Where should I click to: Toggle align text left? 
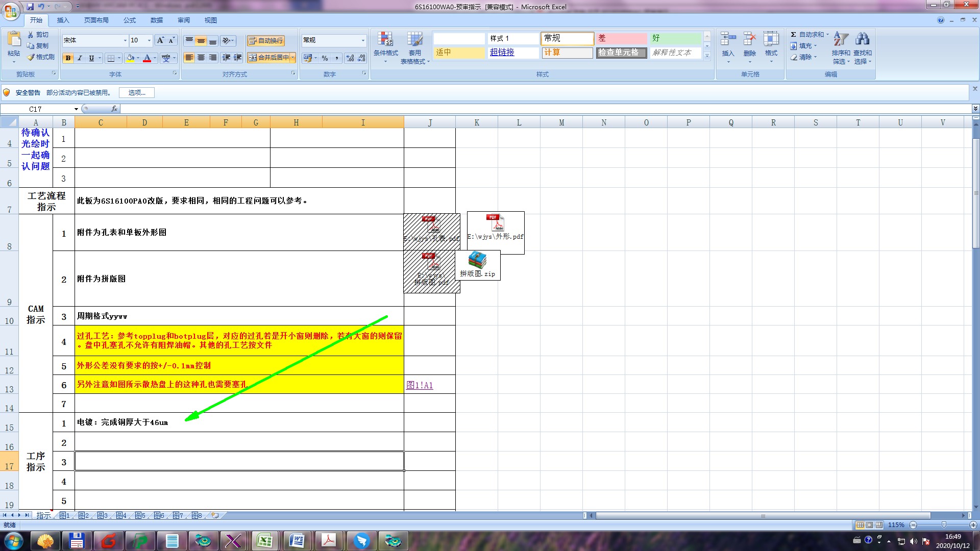pyautogui.click(x=189, y=58)
